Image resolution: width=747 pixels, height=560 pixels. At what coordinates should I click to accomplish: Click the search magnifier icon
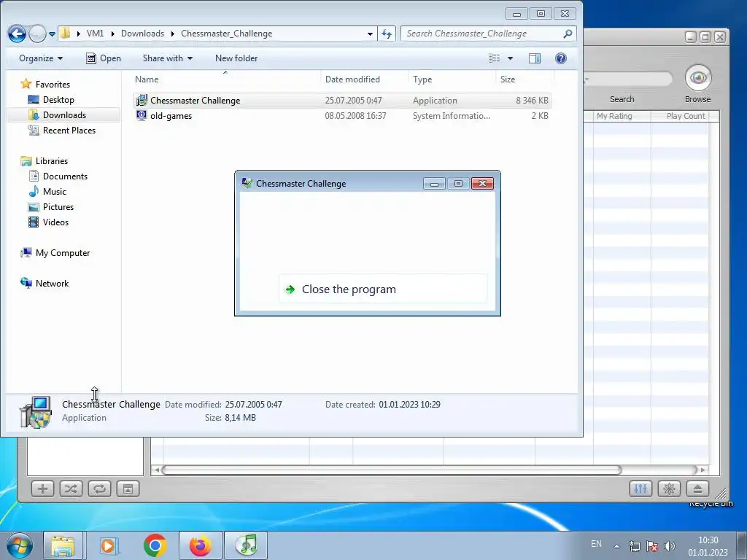[x=568, y=34]
